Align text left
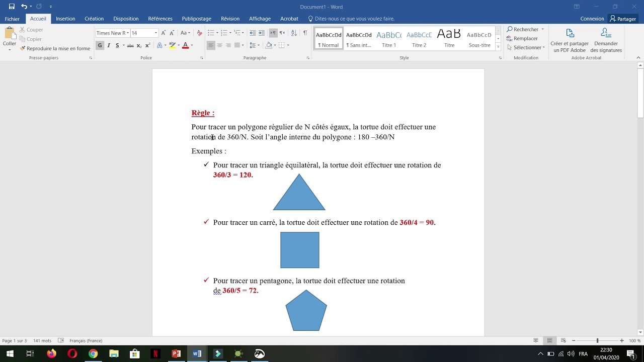 [211, 45]
